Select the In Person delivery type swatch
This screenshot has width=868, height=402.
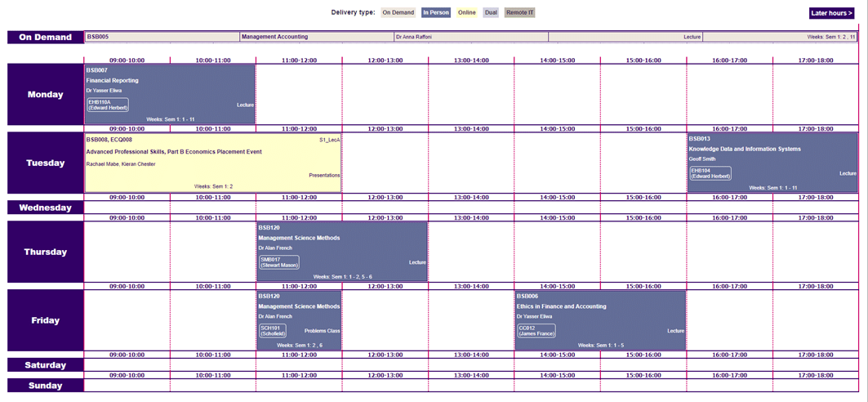click(436, 13)
